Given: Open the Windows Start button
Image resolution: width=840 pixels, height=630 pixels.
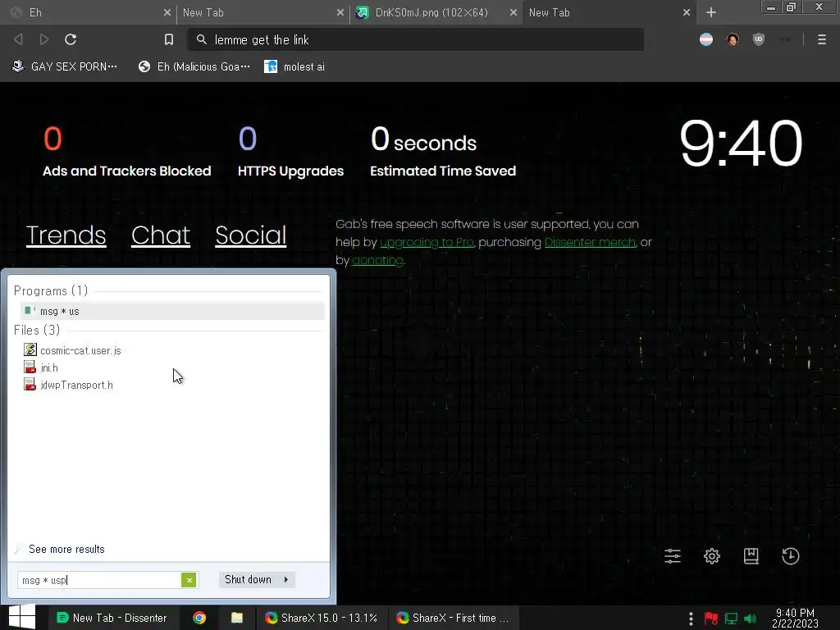Looking at the screenshot, I should 22,617.
